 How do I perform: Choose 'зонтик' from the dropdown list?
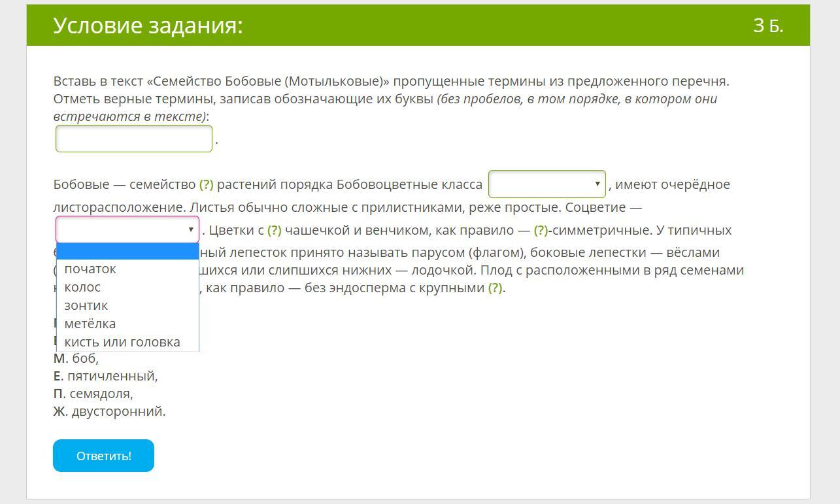[x=127, y=305]
